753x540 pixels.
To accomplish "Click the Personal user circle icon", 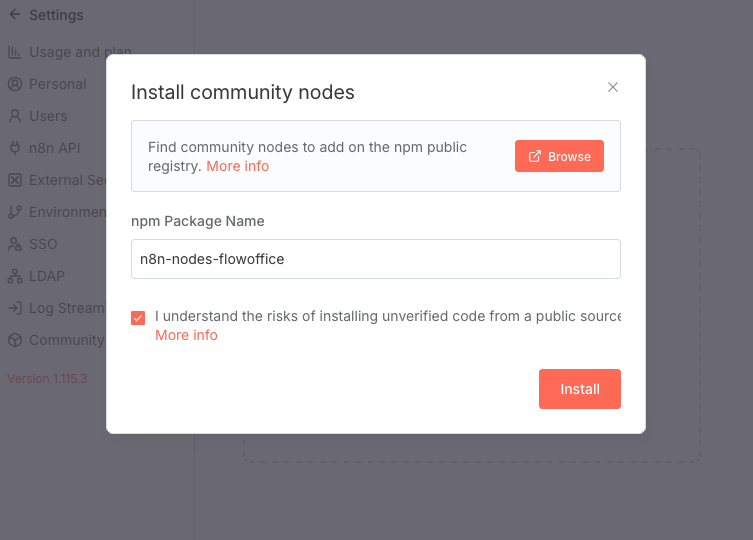I will click(x=15, y=84).
